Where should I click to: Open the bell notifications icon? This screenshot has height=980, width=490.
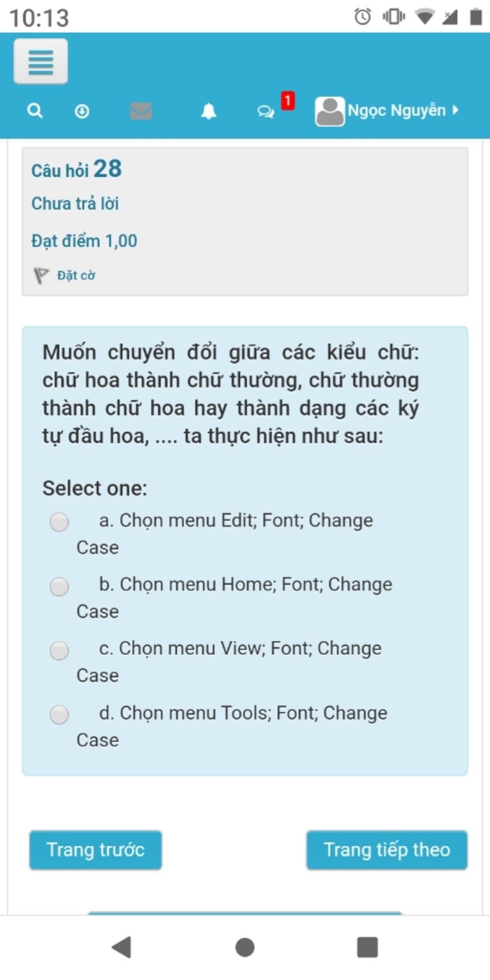[209, 111]
